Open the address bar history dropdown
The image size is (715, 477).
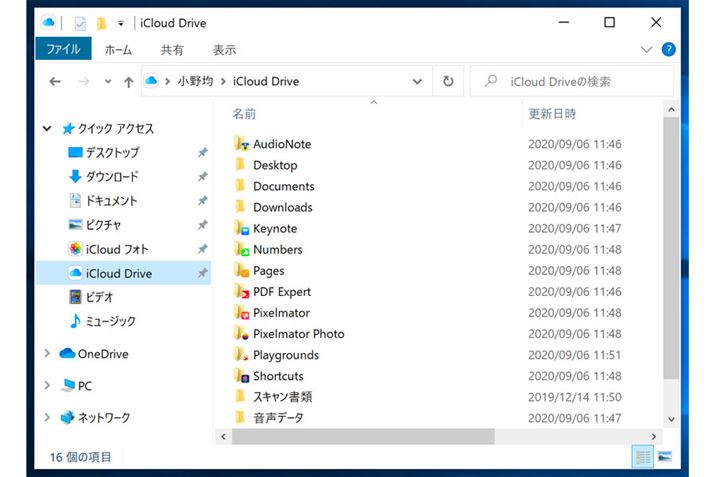click(418, 82)
